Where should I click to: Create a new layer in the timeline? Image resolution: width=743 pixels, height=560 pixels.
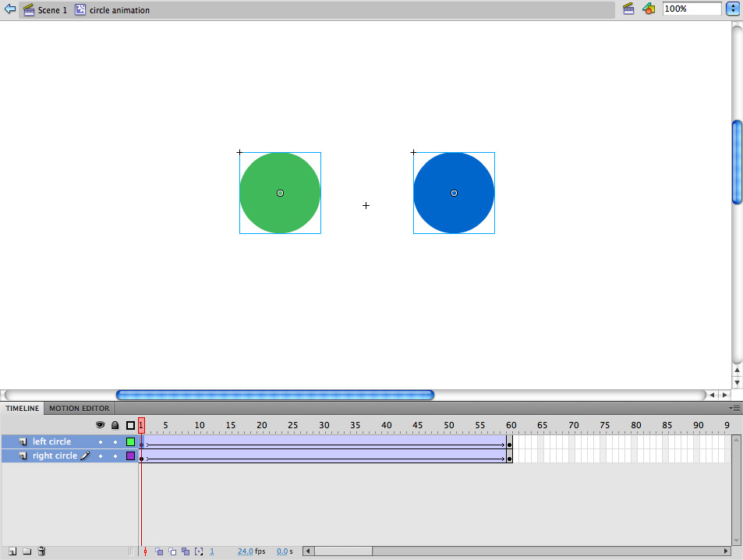[12, 551]
